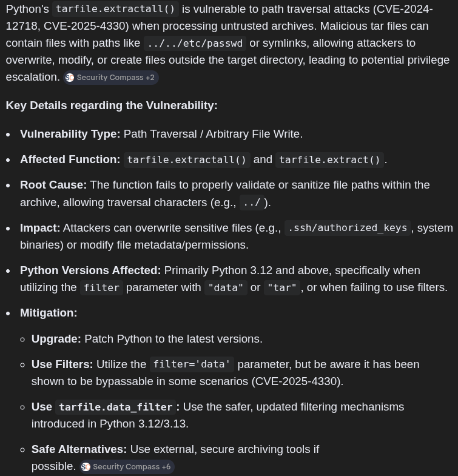
Task: Click the Mitigation bullet label
Action: point(49,313)
